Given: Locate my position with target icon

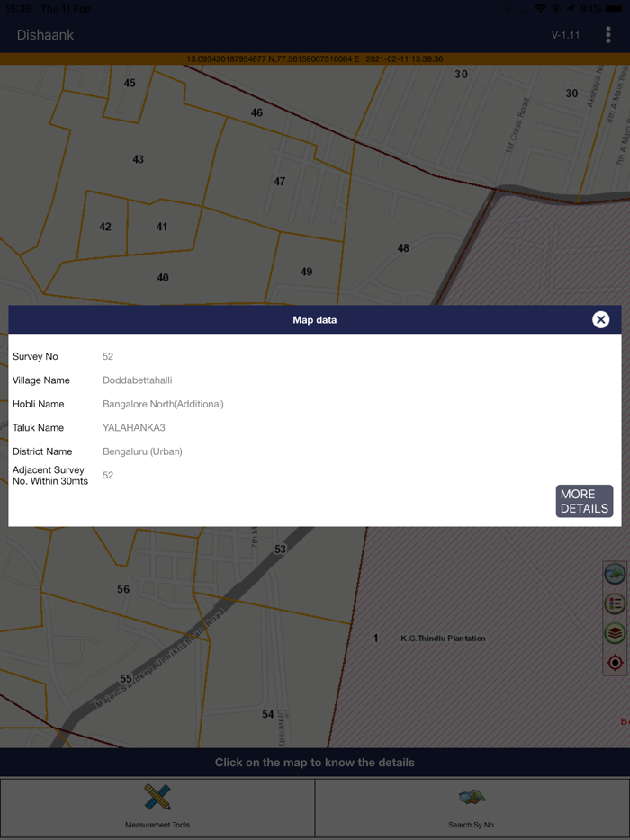Looking at the screenshot, I should [615, 663].
